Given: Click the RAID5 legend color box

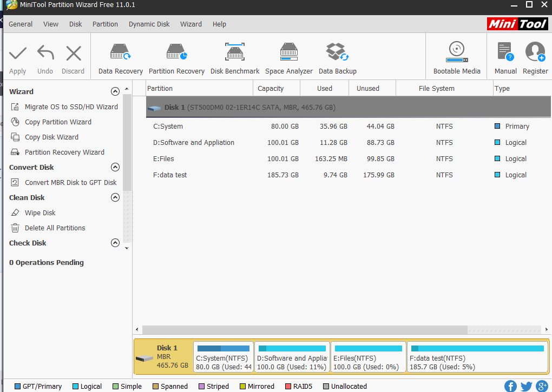Looking at the screenshot, I should 288,387.
